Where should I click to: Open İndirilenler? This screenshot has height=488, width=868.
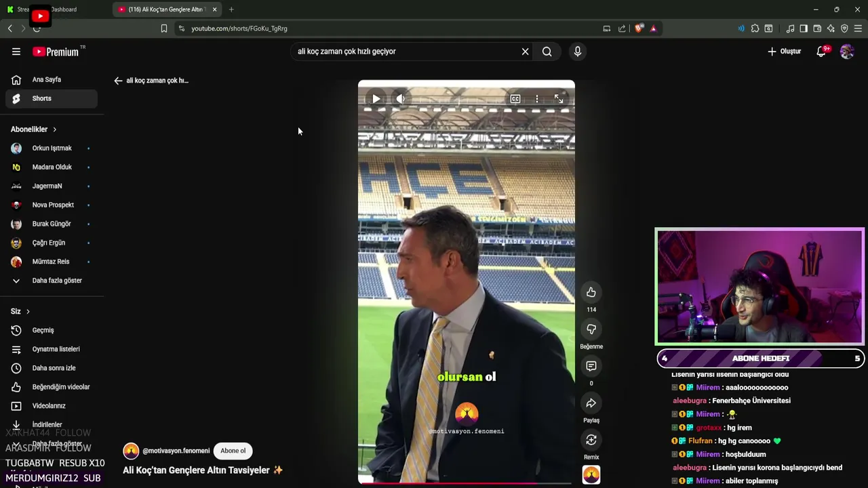point(52,425)
